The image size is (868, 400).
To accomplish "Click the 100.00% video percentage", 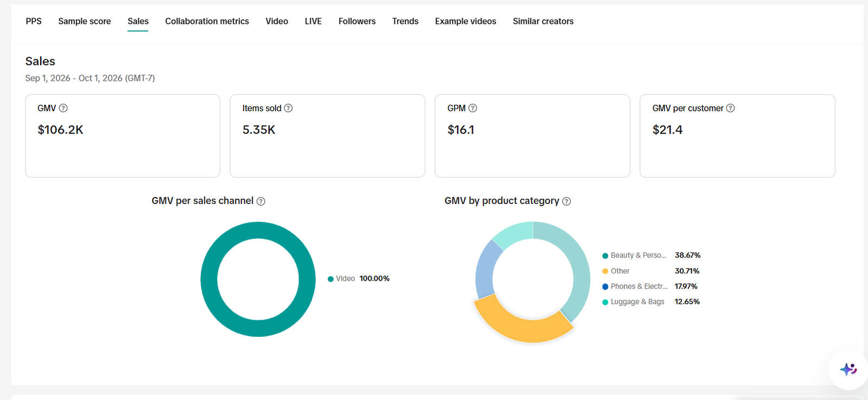I will click(x=374, y=278).
